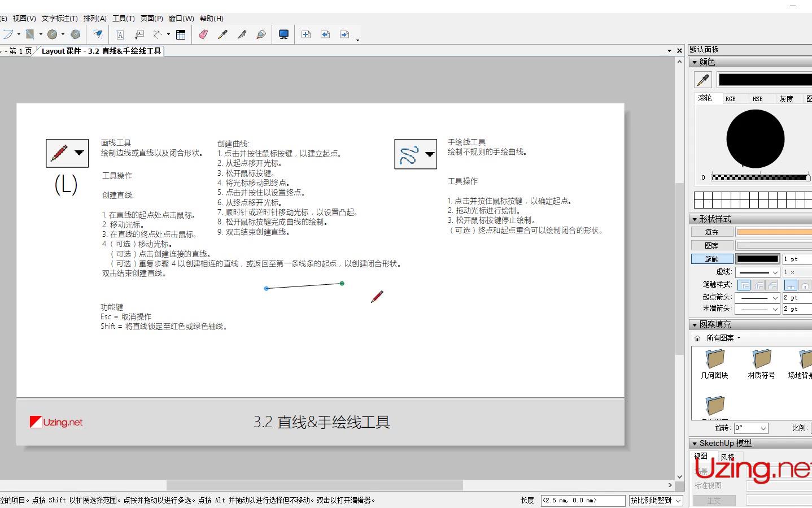This screenshot has height=508, width=812.
Task: Open the 起点箭头 start arrow dropdown
Action: point(775,297)
